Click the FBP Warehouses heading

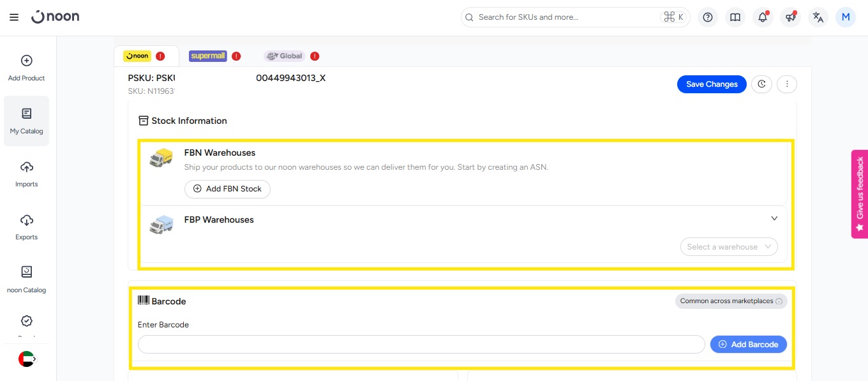219,220
